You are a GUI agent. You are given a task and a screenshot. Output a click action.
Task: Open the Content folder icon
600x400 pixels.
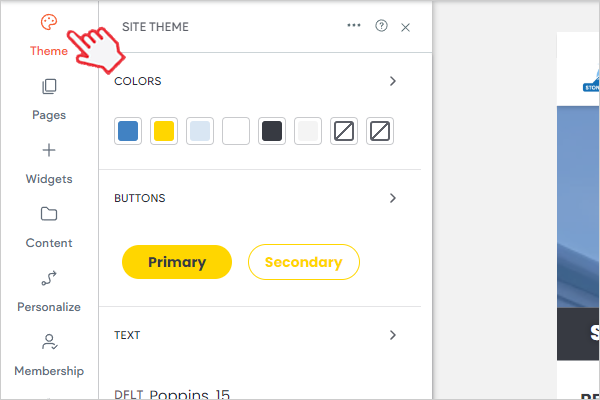point(48,214)
